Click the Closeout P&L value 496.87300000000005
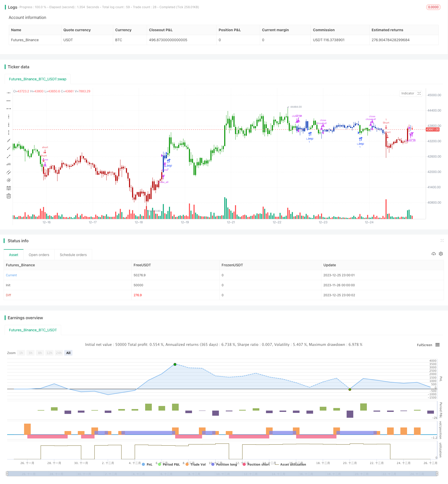448x484 pixels. pos(168,40)
